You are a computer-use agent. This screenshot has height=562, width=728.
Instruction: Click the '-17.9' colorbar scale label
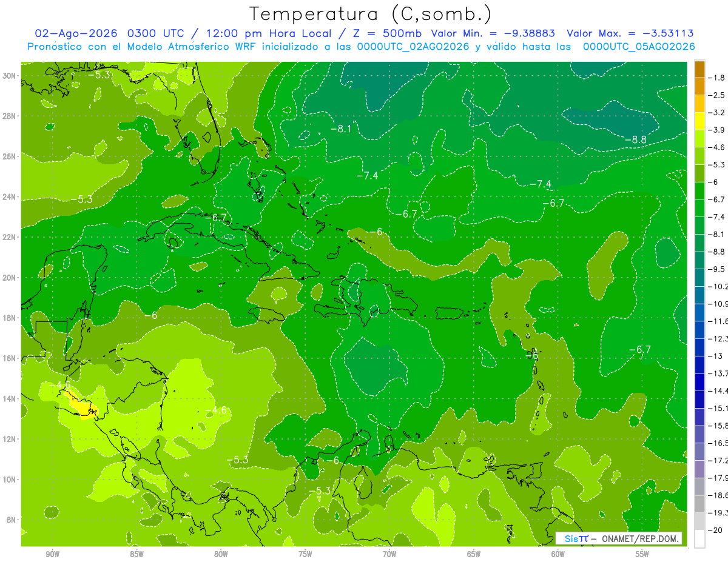coord(718,478)
